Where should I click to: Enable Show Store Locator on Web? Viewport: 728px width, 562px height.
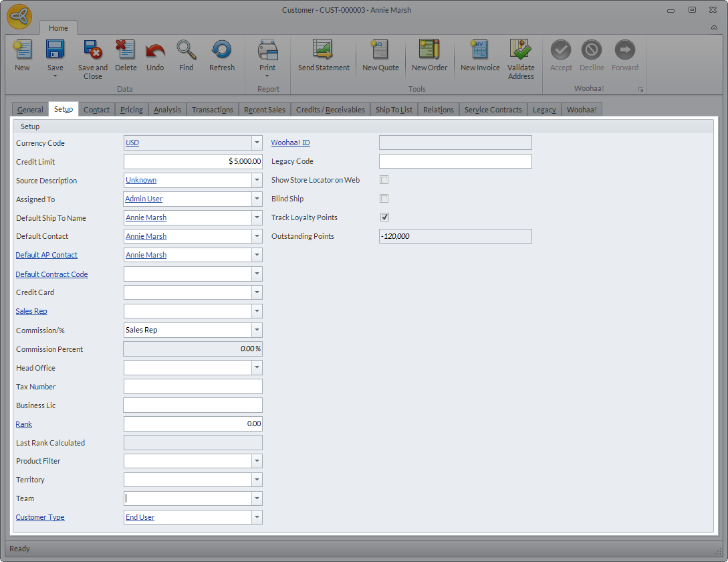[384, 180]
